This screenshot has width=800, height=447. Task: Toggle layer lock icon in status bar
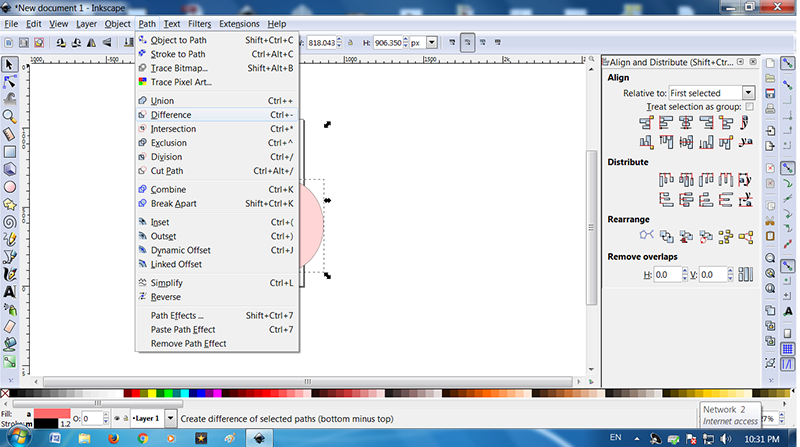(x=126, y=418)
